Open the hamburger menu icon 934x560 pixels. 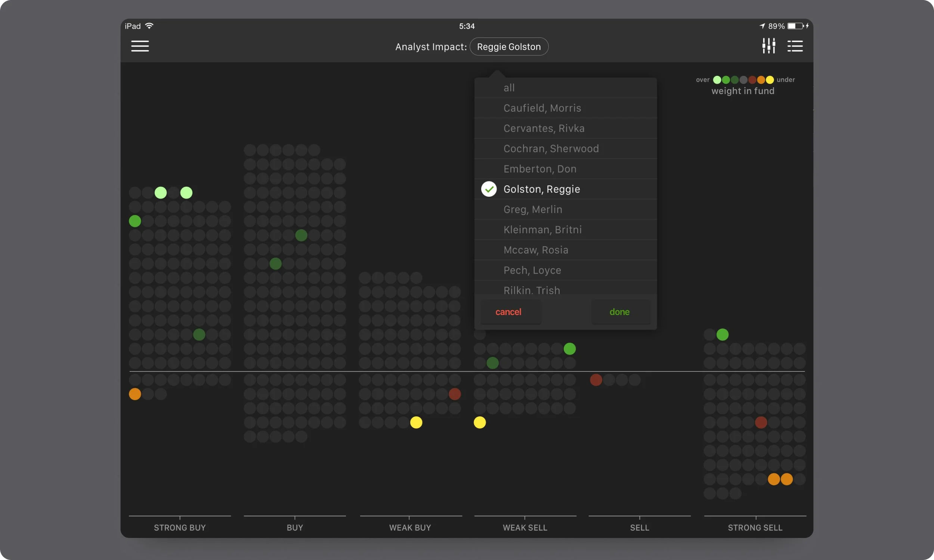click(140, 46)
